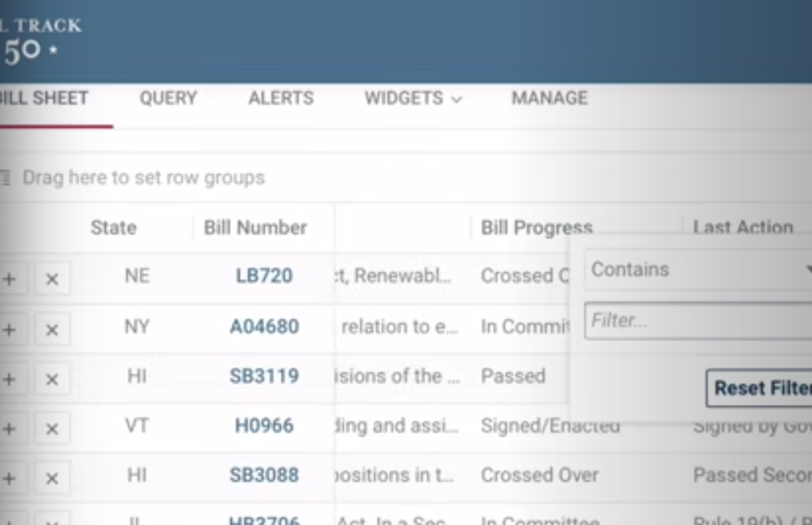Expand VT bill H0966 row
This screenshot has height=525, width=812.
[x=9, y=425]
